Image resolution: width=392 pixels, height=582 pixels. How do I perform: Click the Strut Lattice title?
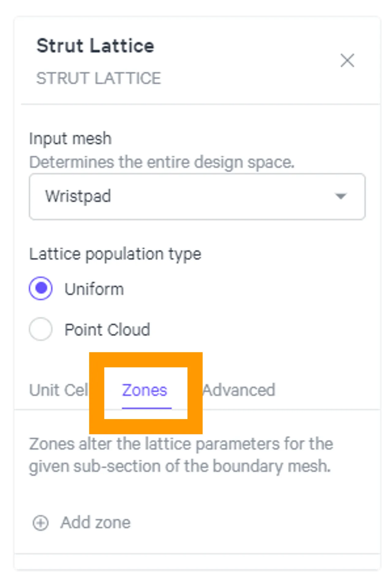pos(95,46)
